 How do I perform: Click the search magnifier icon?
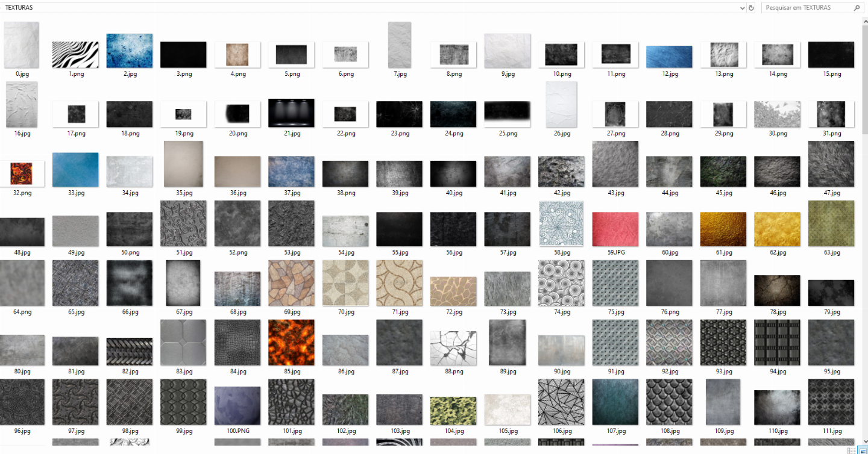pos(857,8)
